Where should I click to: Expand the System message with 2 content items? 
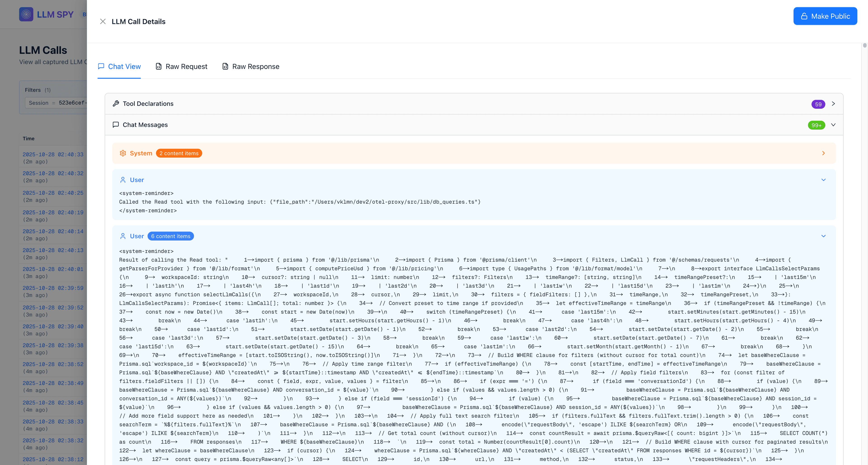(823, 153)
